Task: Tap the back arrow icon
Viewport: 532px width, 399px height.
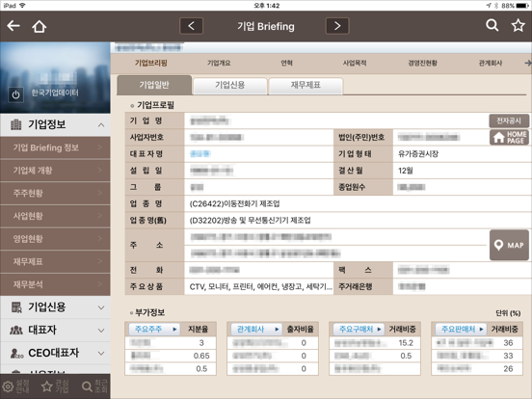Action: pyautogui.click(x=13, y=26)
